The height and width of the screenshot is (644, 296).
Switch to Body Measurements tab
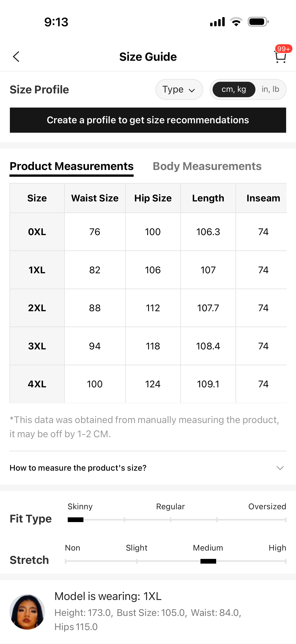(207, 166)
